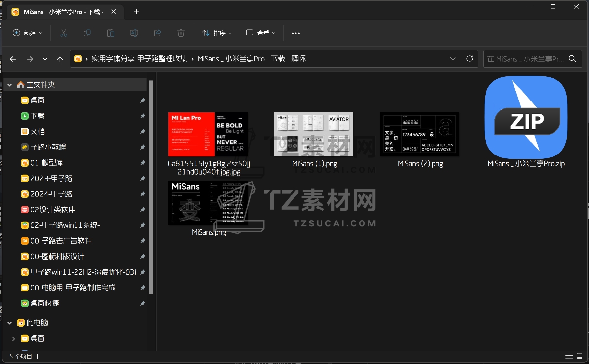Click the Share icon in toolbar

tap(158, 33)
